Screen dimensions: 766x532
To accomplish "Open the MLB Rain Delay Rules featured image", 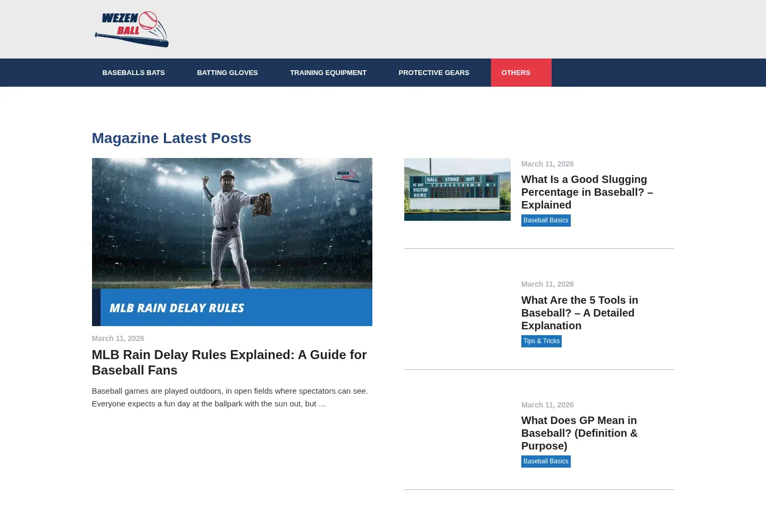I will point(232,242).
